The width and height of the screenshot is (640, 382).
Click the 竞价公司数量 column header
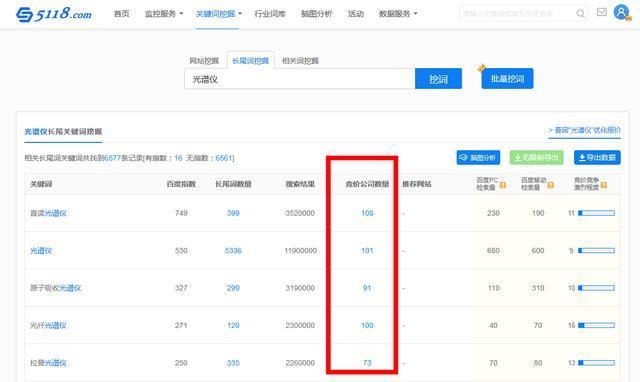coord(367,184)
